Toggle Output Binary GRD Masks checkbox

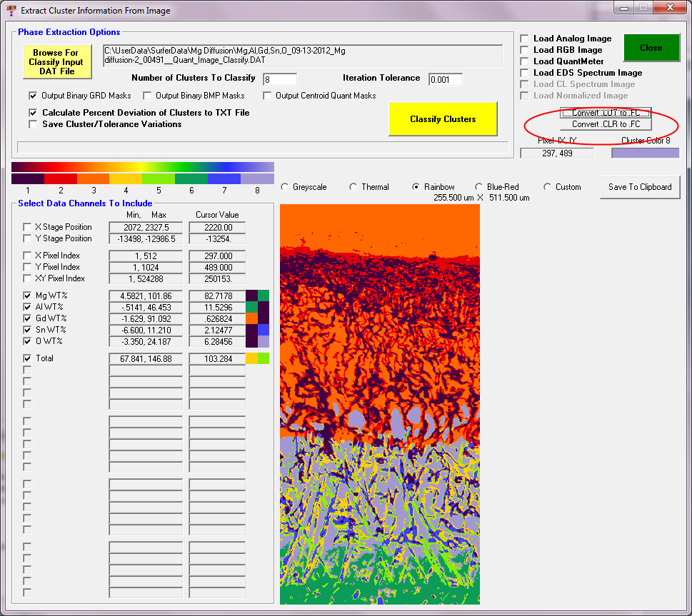pyautogui.click(x=33, y=96)
